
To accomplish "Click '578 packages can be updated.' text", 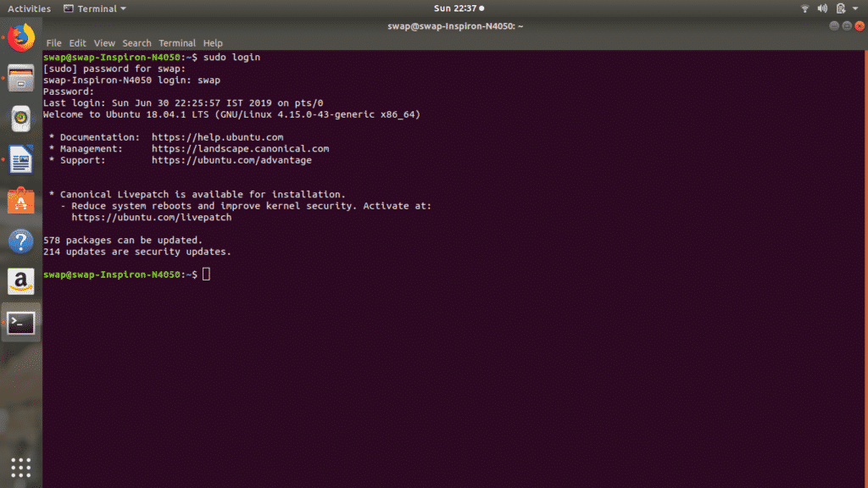I will point(123,240).
